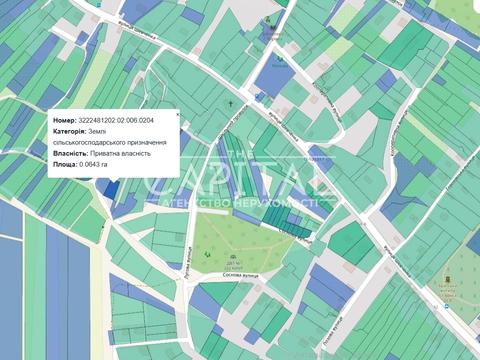This screenshot has height=360, width=480.
Task: Click the yellow memorial icon in the light-green area
Action: [x=448, y=278]
